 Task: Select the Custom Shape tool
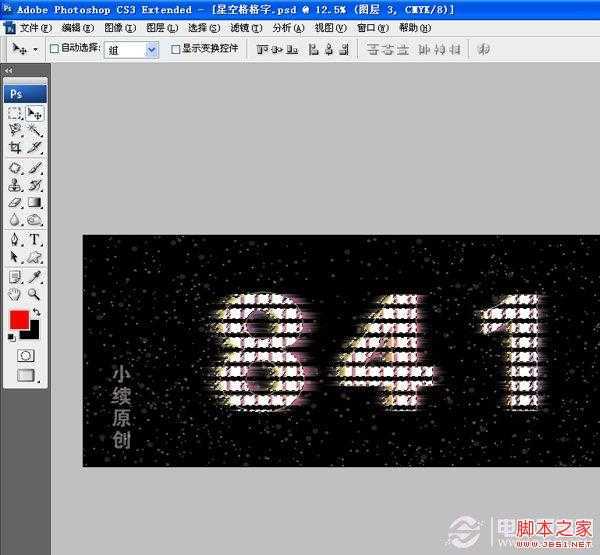coord(35,257)
